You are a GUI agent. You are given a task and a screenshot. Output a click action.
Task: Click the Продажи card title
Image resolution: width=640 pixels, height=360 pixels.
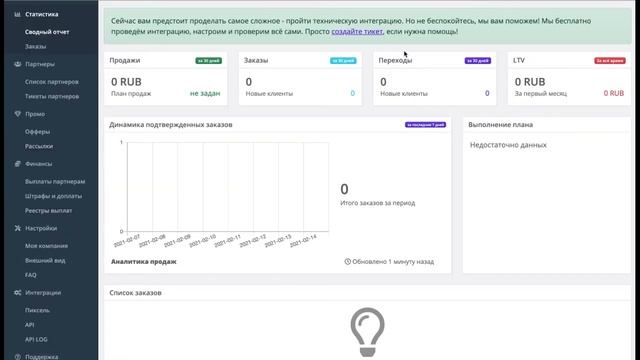125,60
